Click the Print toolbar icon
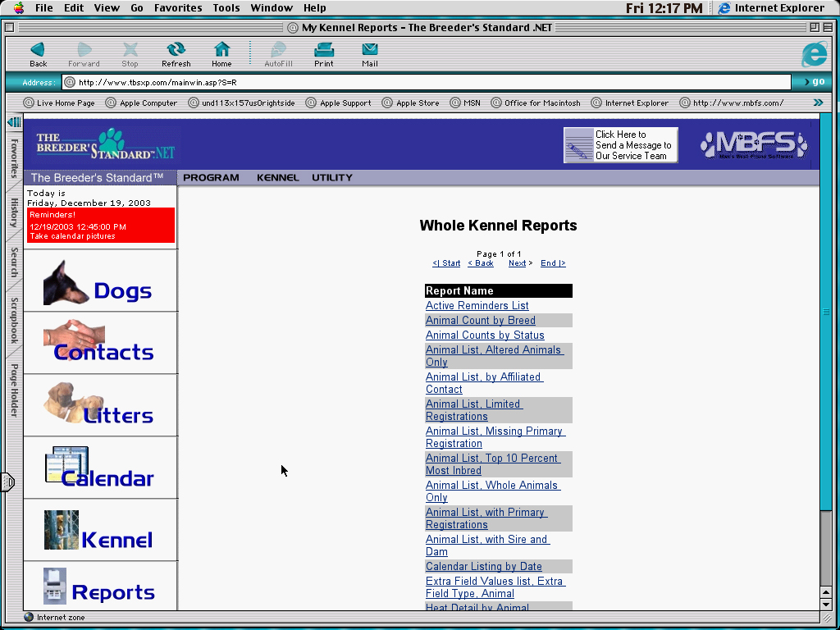840x630 pixels. (324, 50)
